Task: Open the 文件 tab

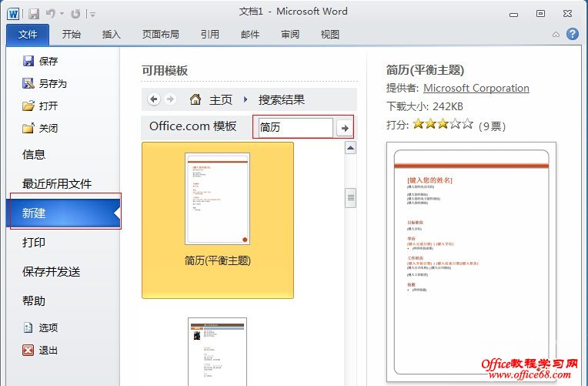Action: pyautogui.click(x=28, y=35)
